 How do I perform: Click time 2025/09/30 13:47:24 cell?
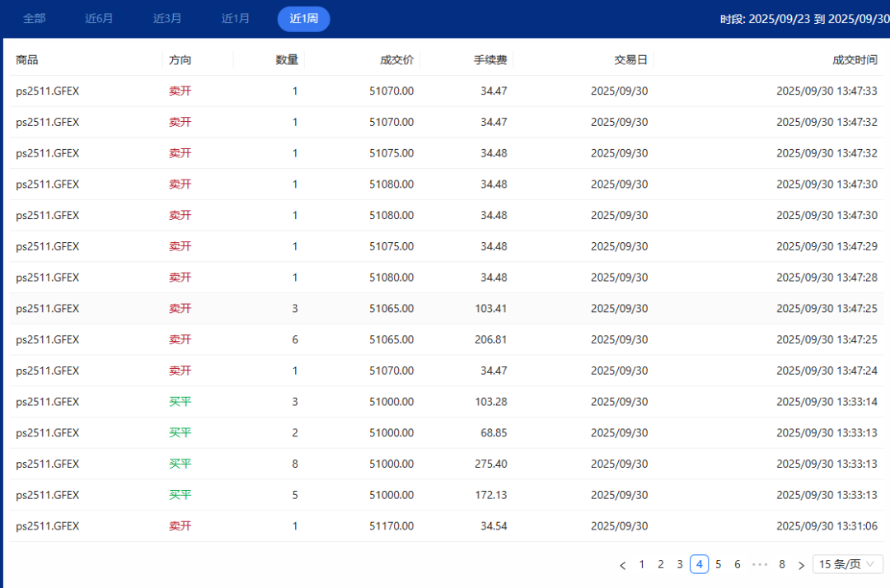click(827, 371)
